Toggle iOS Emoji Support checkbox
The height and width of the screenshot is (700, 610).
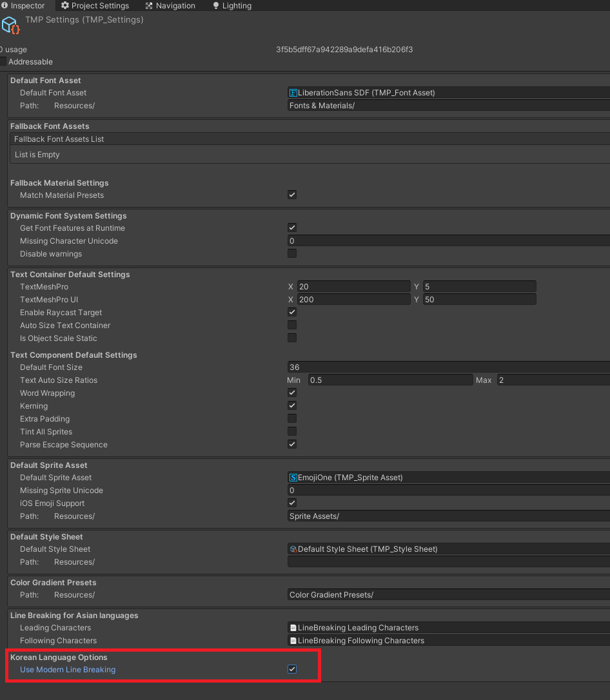[292, 503]
